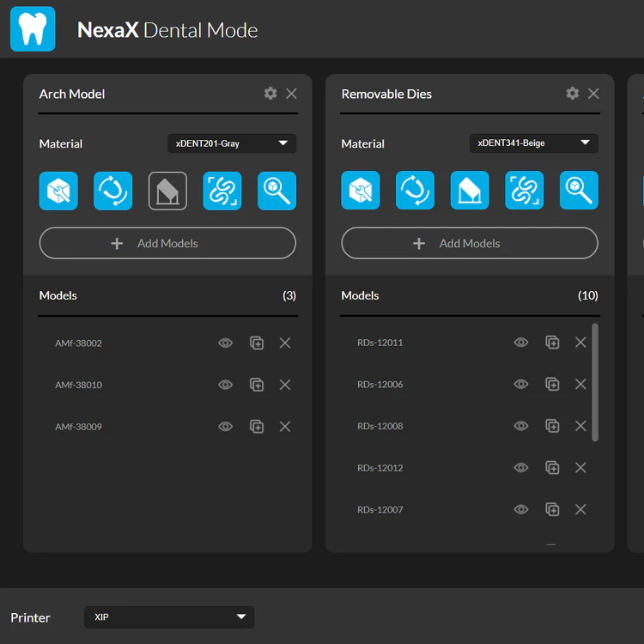Select the AMf-38009 model entry
The height and width of the screenshot is (644, 644).
click(79, 427)
